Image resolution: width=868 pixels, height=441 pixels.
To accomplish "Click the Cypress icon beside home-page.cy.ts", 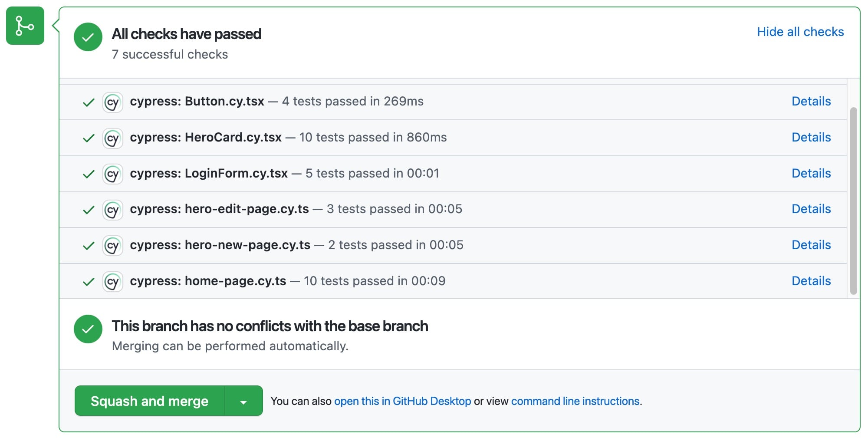I will (x=112, y=281).
